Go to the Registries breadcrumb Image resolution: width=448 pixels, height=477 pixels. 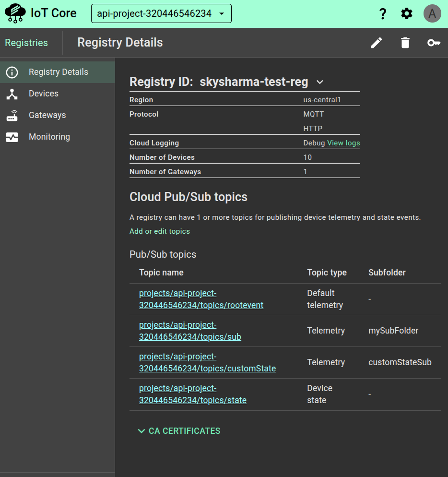click(26, 43)
